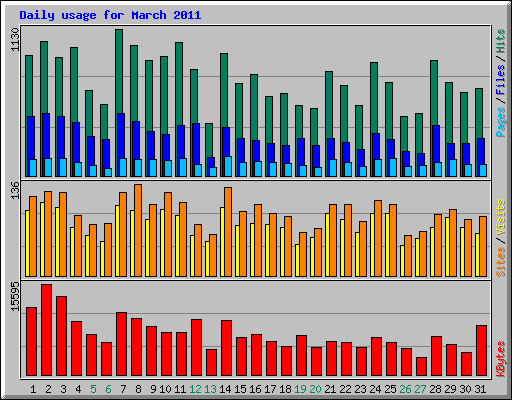This screenshot has height=400, width=512.
Task: Click day 3 on the x-axis
Action: pyautogui.click(x=63, y=389)
